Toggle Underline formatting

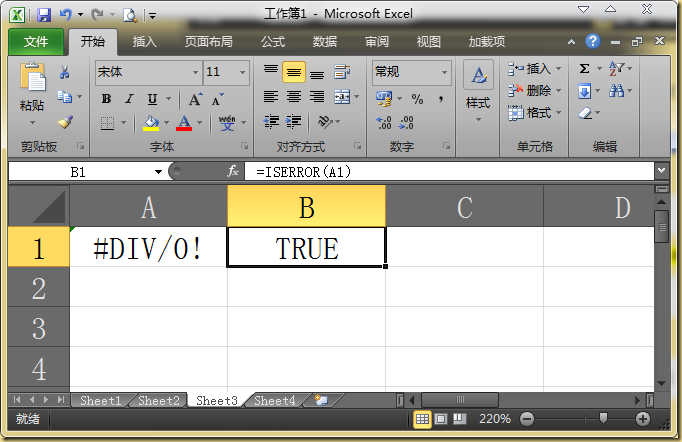pyautogui.click(x=152, y=99)
